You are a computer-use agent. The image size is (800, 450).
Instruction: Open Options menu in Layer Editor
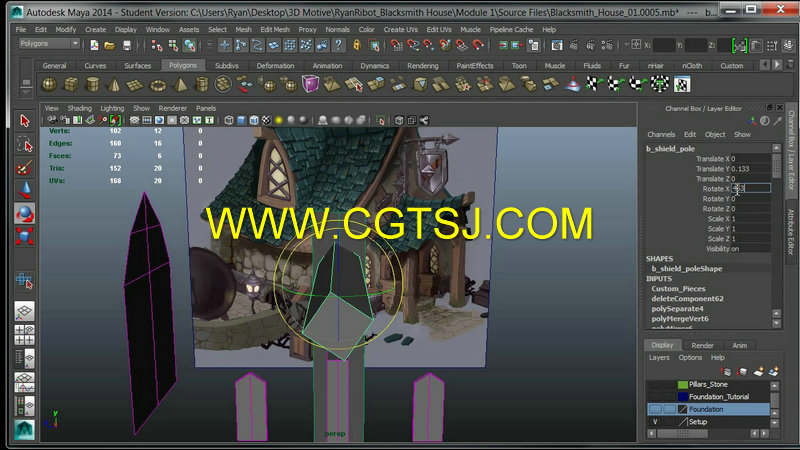click(690, 358)
